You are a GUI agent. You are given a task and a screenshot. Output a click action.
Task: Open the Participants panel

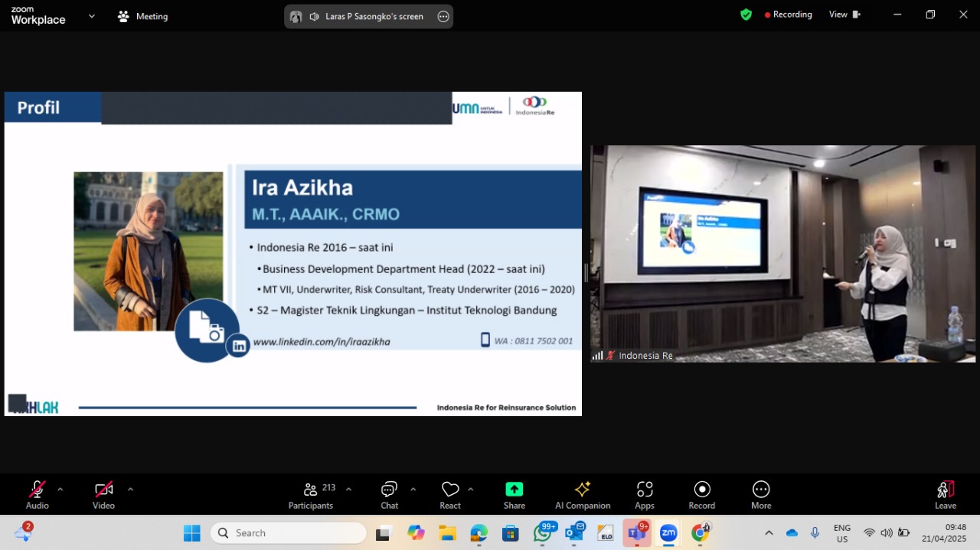[x=311, y=494]
